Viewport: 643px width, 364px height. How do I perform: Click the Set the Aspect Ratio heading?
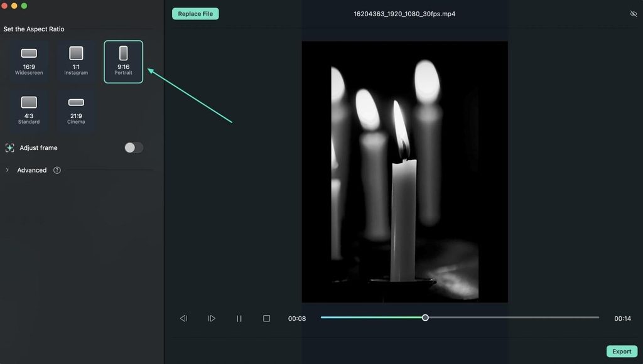tap(34, 29)
